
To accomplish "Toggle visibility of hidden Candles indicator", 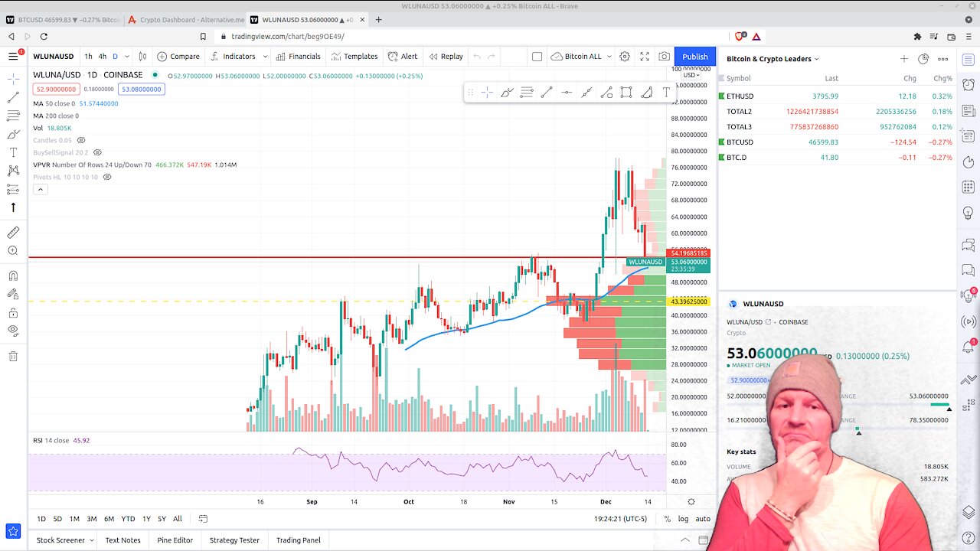I will tap(81, 140).
